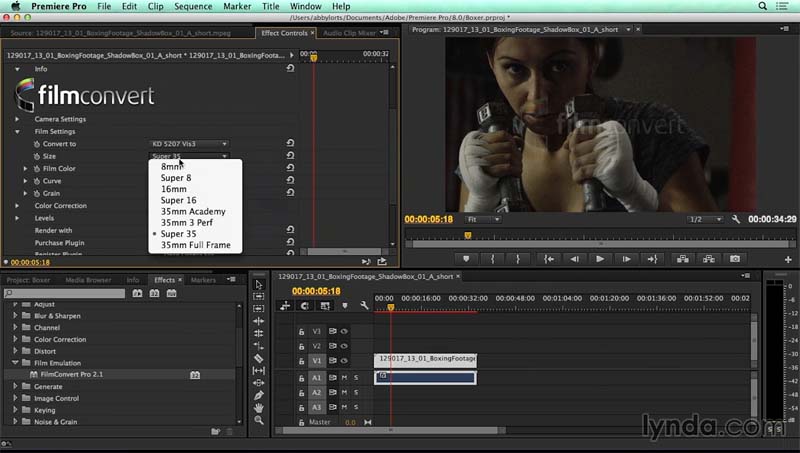The height and width of the screenshot is (453, 800).
Task: Click the New Custom Bin icon
Action: [215, 431]
